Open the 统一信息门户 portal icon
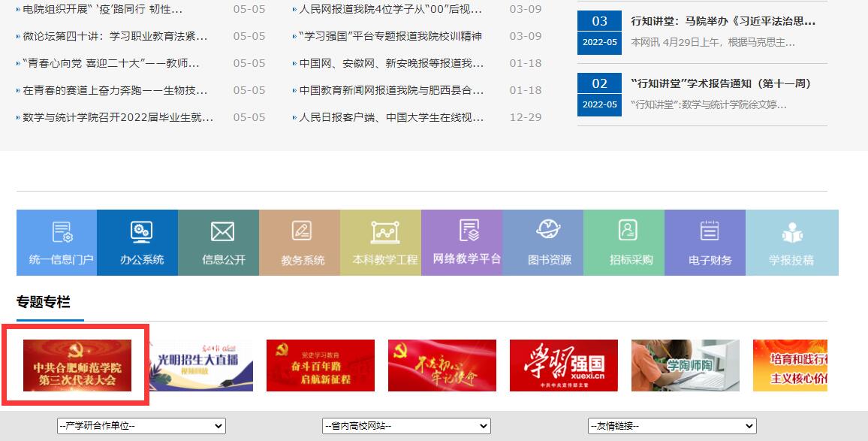868x441 pixels. (57, 242)
